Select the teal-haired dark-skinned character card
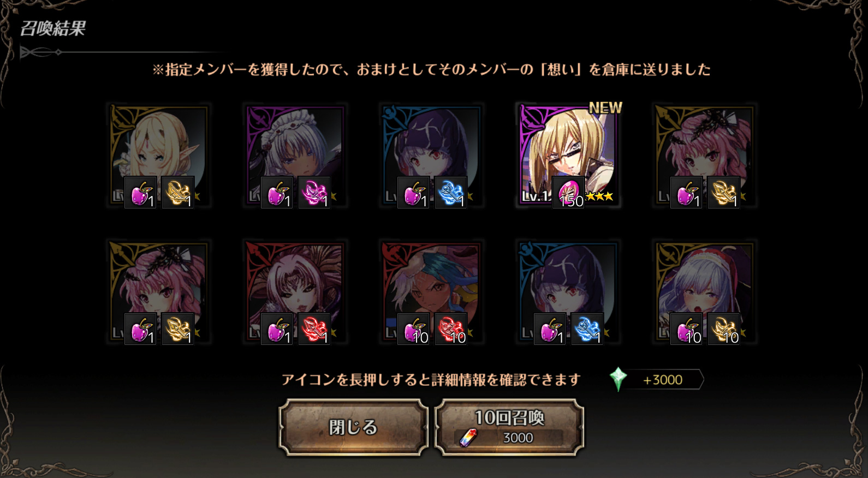Image resolution: width=868 pixels, height=478 pixels. coord(431,292)
